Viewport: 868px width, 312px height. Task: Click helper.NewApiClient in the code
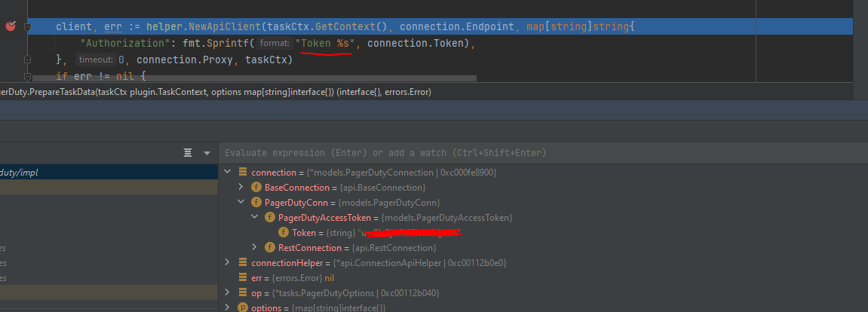click(x=204, y=26)
